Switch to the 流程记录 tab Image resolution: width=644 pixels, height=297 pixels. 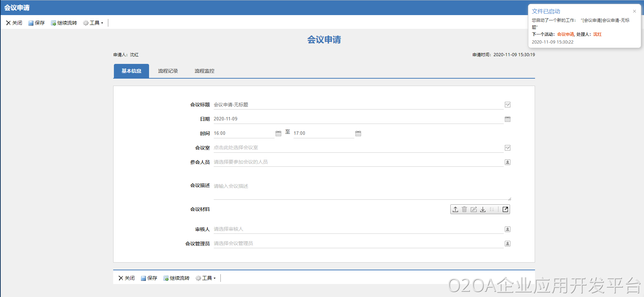pyautogui.click(x=168, y=71)
